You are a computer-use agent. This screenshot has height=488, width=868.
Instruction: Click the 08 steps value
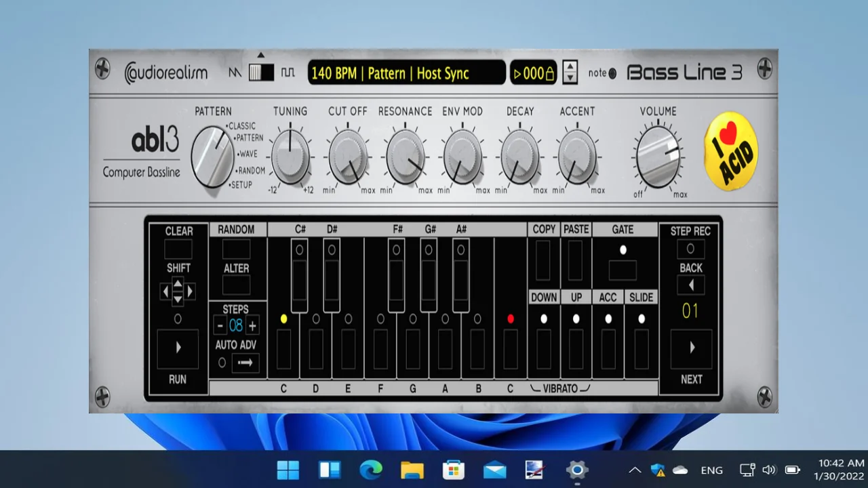pos(236,325)
